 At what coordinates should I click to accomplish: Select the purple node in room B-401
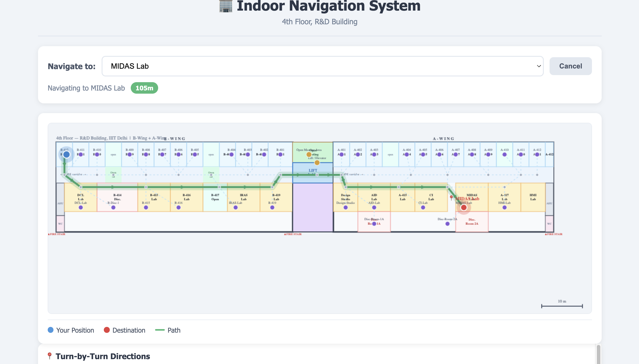coord(280,154)
